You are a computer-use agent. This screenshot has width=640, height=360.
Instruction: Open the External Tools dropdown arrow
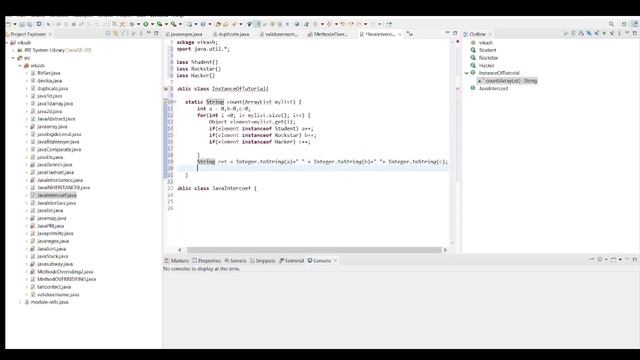click(x=180, y=24)
